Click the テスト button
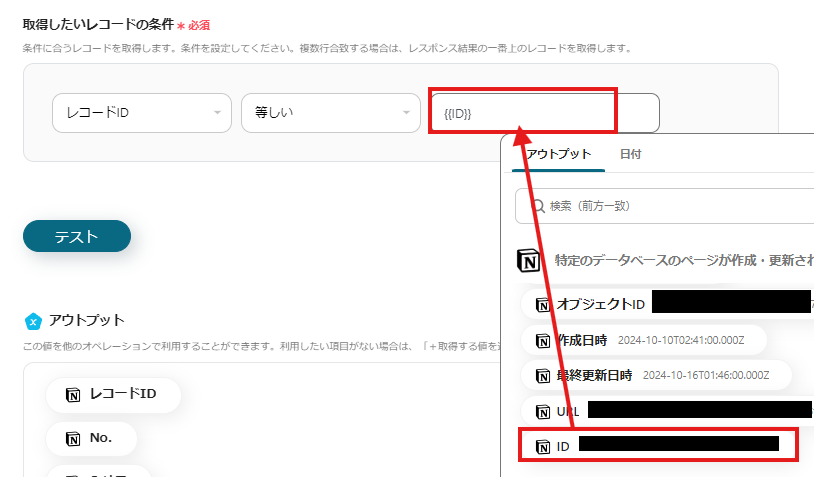 click(77, 236)
